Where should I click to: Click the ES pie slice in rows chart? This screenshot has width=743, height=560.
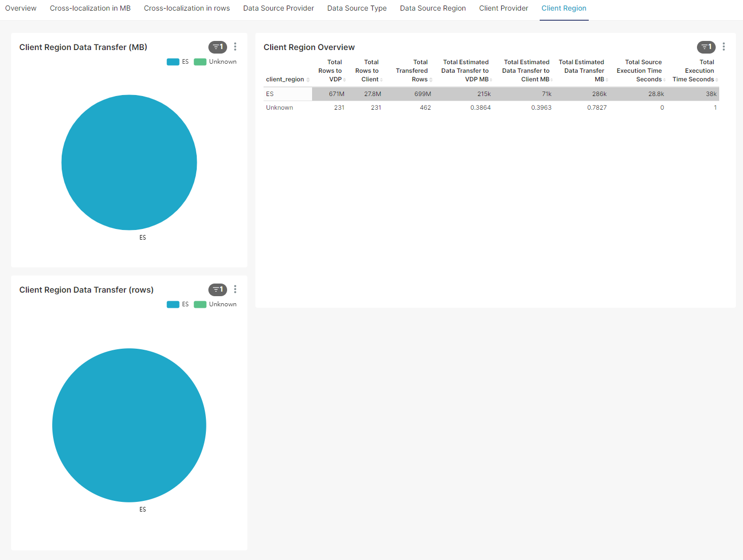[x=129, y=425]
